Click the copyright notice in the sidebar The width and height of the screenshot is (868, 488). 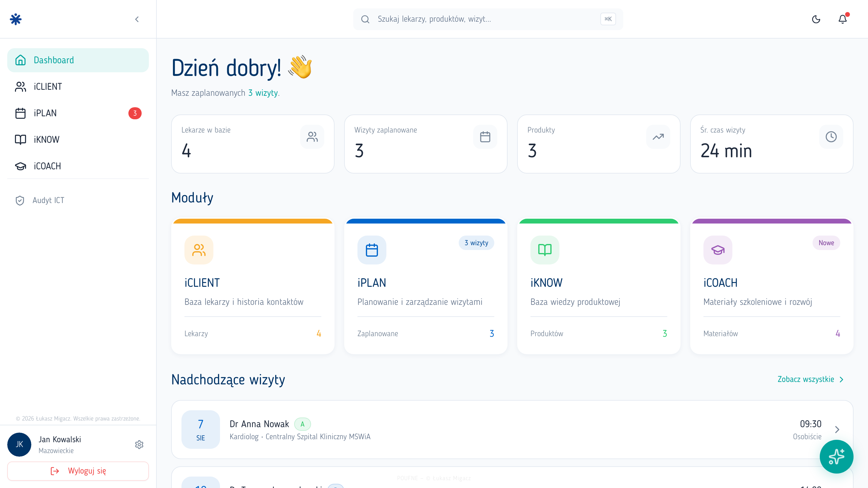(78, 419)
